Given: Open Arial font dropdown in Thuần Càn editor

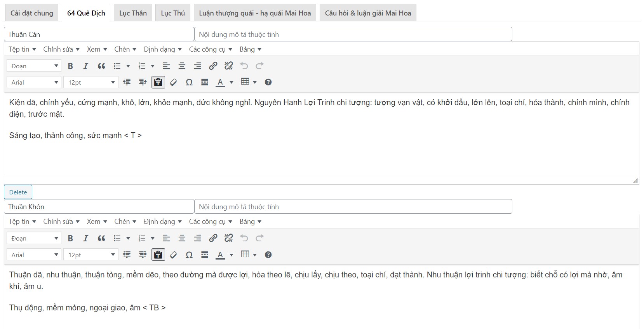Looking at the screenshot, I should (x=34, y=82).
